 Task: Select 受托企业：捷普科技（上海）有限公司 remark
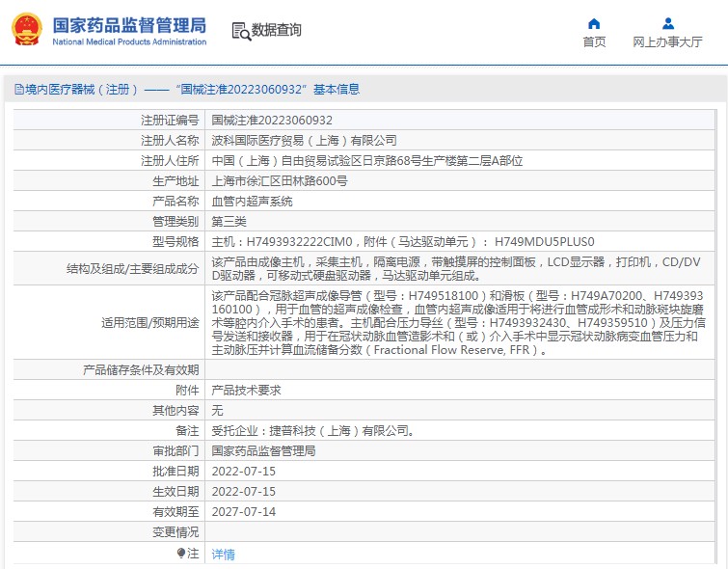[313, 430]
